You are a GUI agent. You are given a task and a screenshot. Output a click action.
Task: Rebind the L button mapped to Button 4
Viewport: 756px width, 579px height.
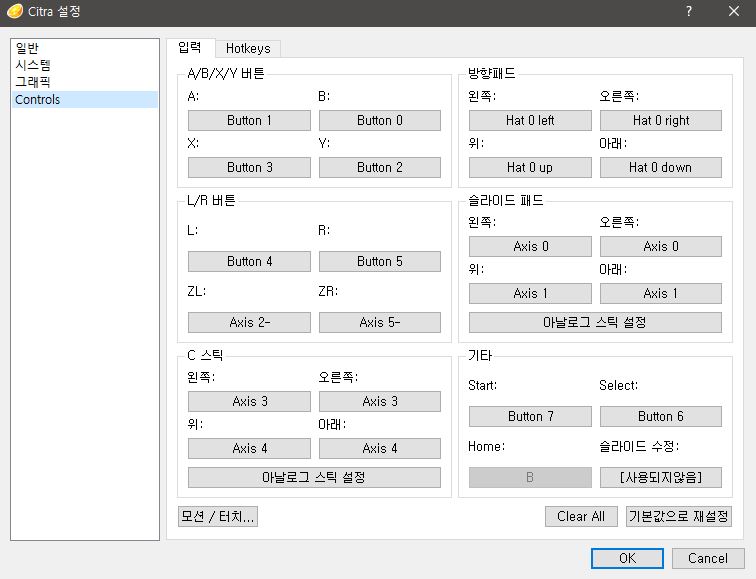(x=249, y=261)
